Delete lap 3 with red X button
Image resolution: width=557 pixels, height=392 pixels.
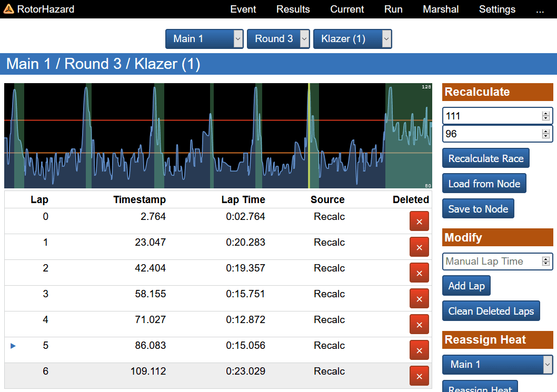(419, 299)
